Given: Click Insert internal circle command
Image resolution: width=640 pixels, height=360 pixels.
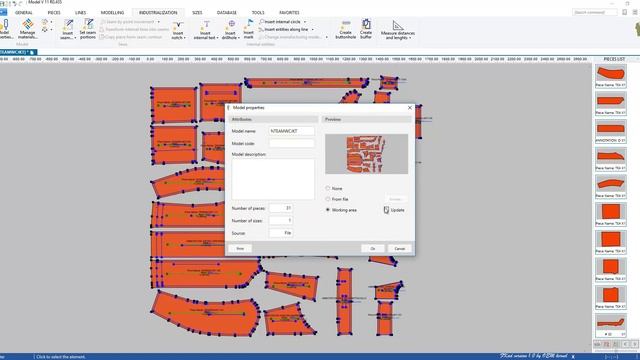Looking at the screenshot, I should pyautogui.click(x=282, y=22).
